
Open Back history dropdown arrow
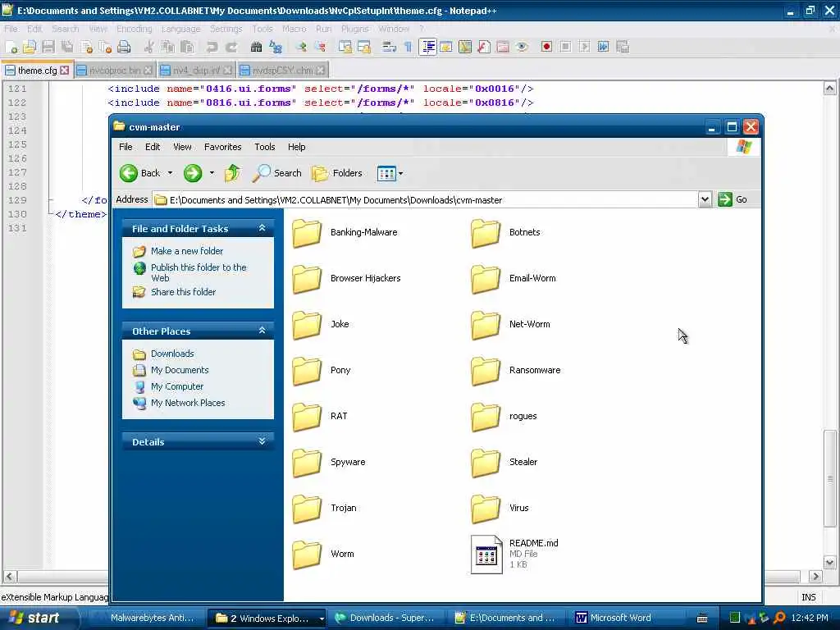(x=171, y=173)
